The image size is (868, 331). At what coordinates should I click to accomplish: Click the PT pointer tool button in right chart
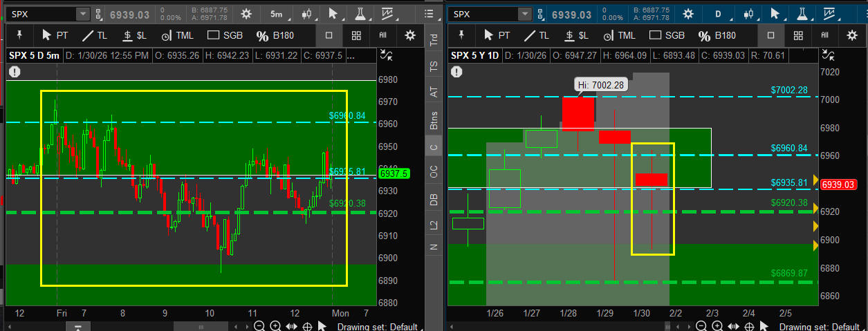coord(497,35)
